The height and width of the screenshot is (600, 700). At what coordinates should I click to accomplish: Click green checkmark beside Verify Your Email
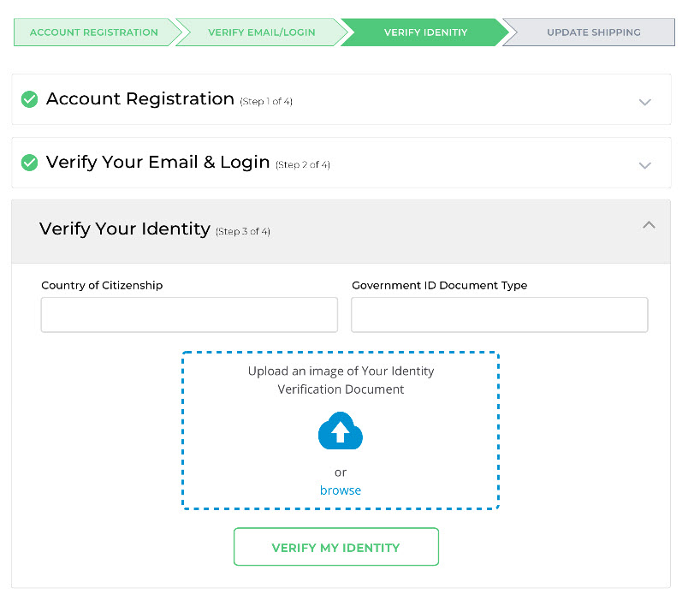click(x=29, y=163)
